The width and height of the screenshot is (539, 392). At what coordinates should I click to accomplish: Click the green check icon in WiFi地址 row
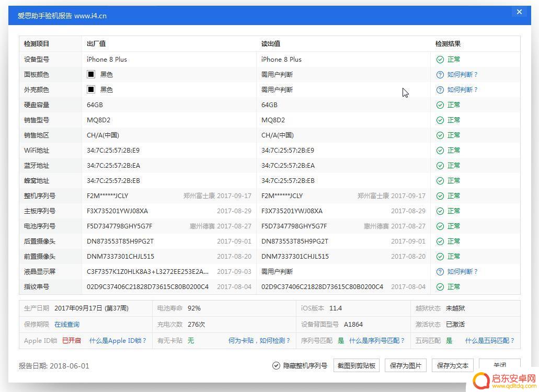pos(440,150)
